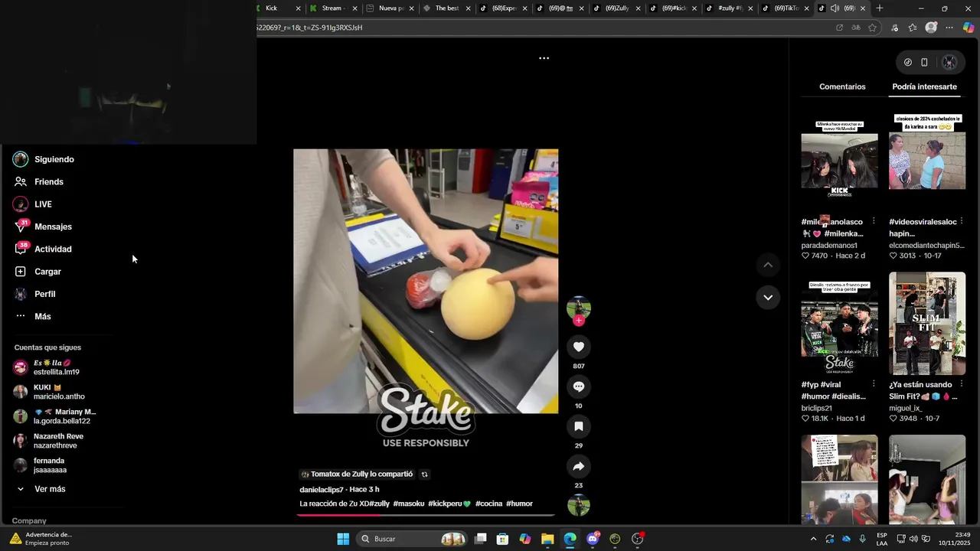Image resolution: width=980 pixels, height=551 pixels.
Task: Show hidden system tray icons
Action: click(x=813, y=539)
